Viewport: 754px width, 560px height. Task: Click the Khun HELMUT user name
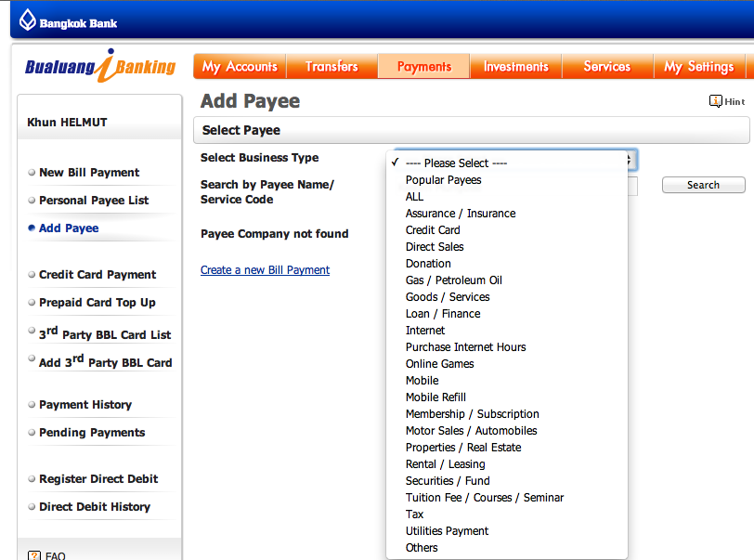coord(67,123)
